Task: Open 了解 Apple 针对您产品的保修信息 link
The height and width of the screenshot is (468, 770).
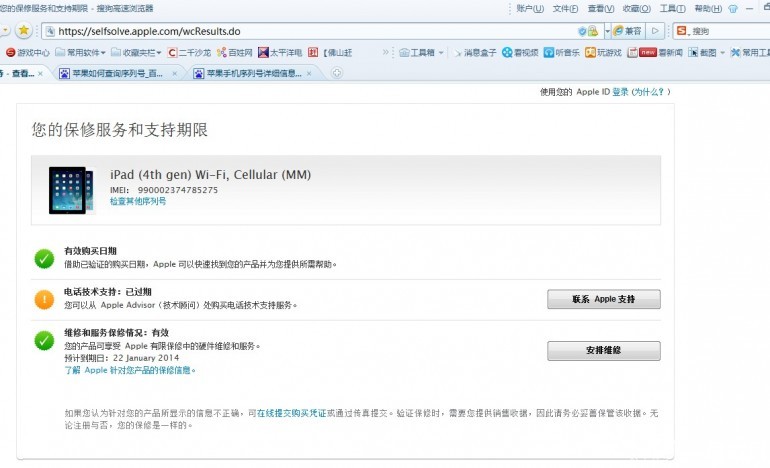Action: [x=130, y=370]
